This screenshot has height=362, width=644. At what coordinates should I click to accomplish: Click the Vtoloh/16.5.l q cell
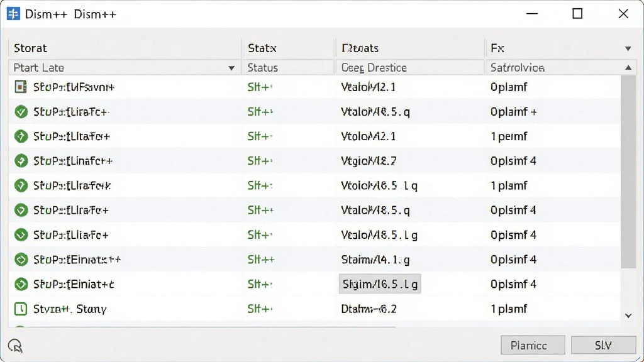point(379,185)
